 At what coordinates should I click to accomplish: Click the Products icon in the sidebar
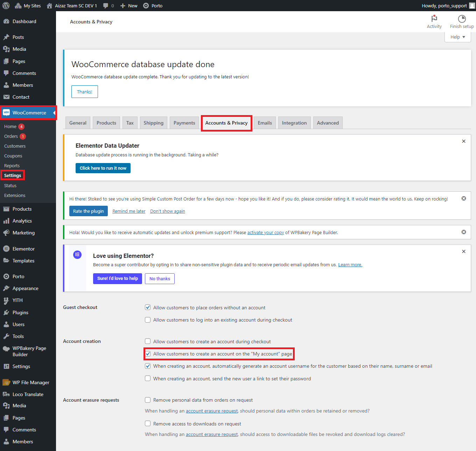(6, 209)
